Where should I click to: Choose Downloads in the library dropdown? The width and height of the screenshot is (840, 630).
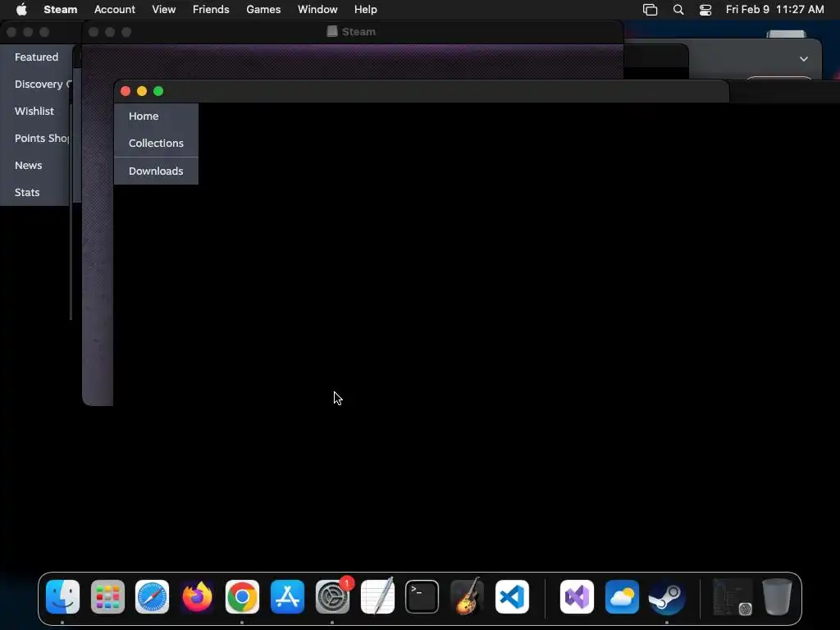(156, 171)
